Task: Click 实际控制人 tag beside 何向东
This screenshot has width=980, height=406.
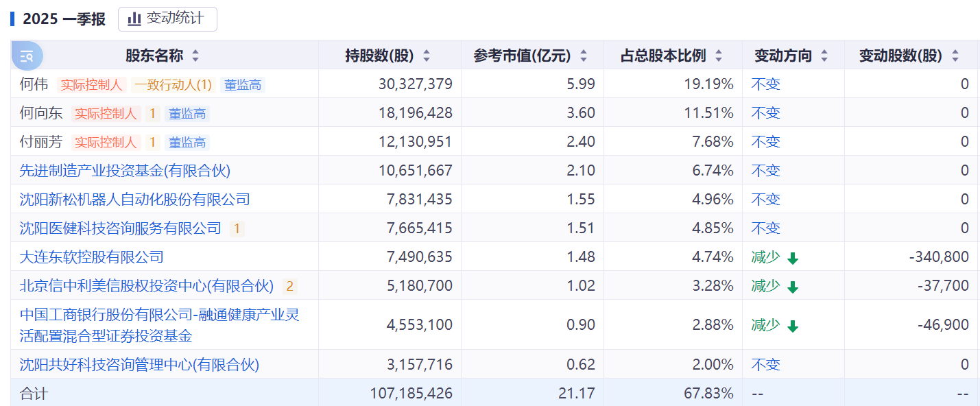Action: click(x=106, y=114)
